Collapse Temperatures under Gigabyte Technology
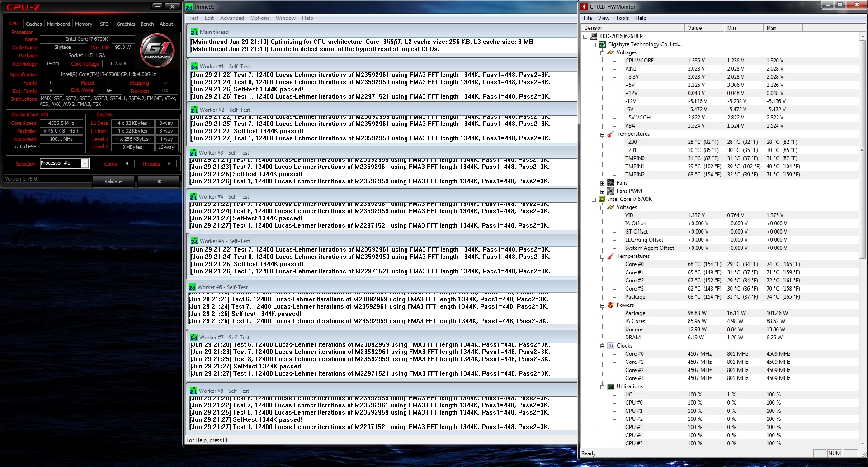Image resolution: width=868 pixels, height=467 pixels. tap(602, 134)
